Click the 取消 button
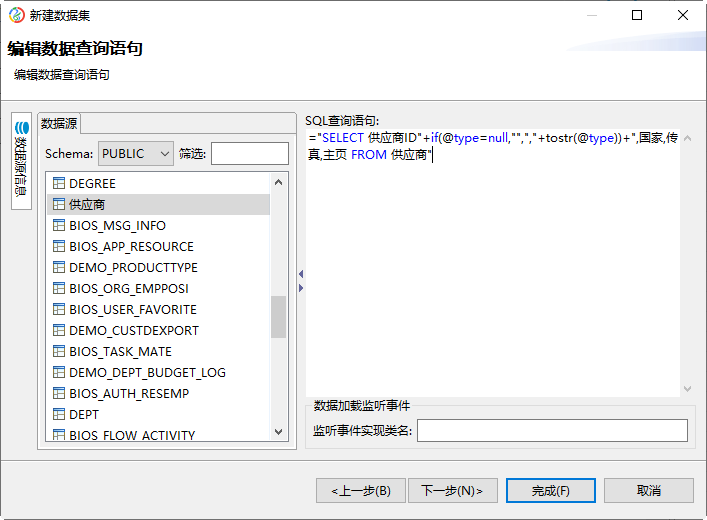The image size is (707, 520). 648,491
